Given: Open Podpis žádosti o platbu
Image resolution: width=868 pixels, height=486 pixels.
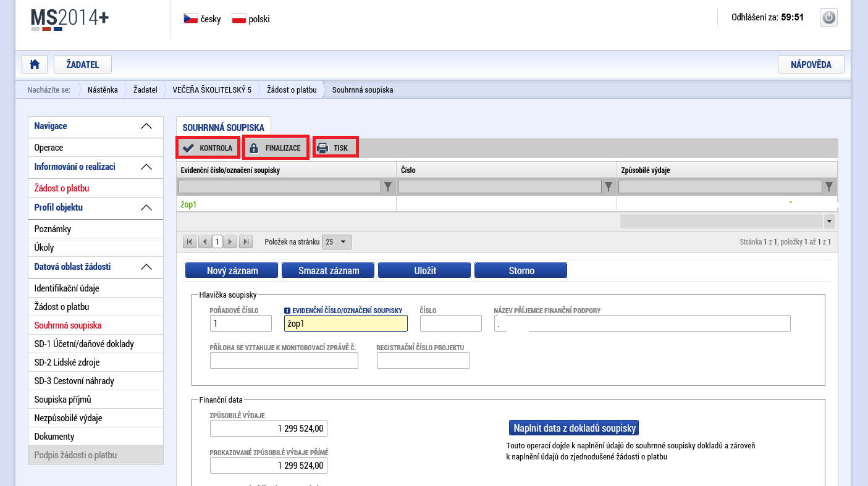Looking at the screenshot, I should [96, 455].
